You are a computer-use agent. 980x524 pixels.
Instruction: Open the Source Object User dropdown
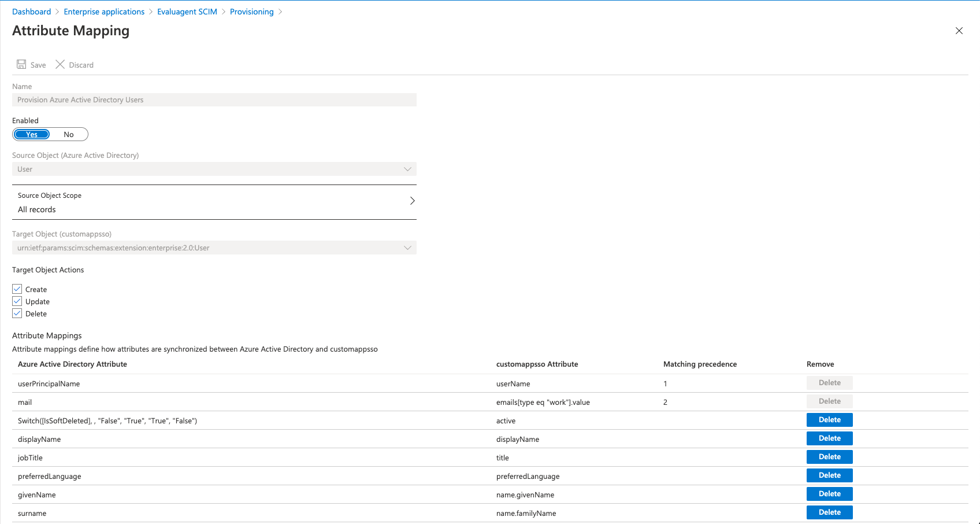(214, 169)
